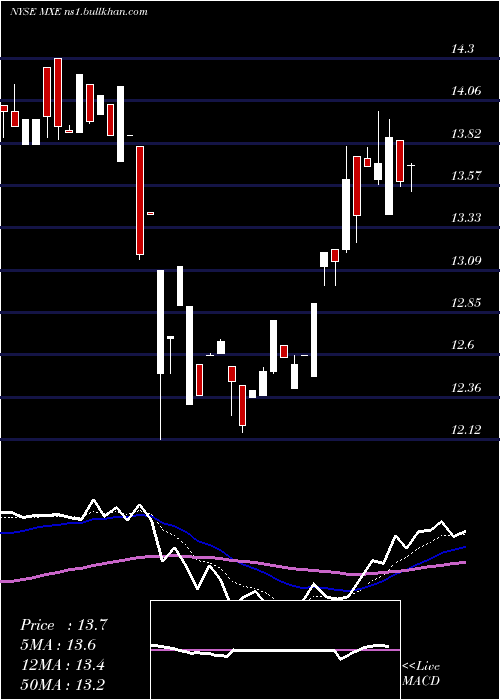Screen dimensions: 500x700
Task: Click inside the MACD inset chart
Action: tap(275, 650)
